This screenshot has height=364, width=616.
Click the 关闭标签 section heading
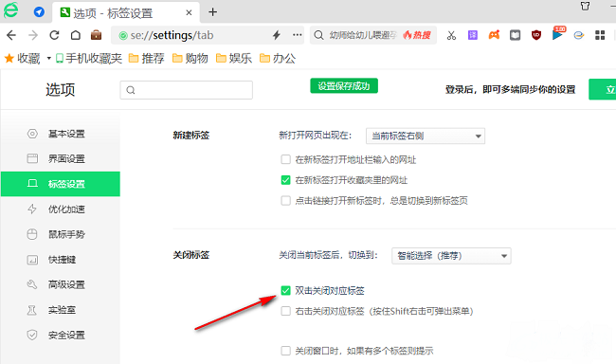pos(191,255)
